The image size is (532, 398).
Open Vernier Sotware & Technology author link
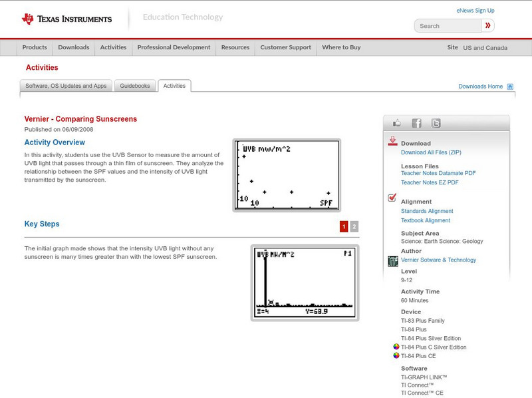point(438,260)
